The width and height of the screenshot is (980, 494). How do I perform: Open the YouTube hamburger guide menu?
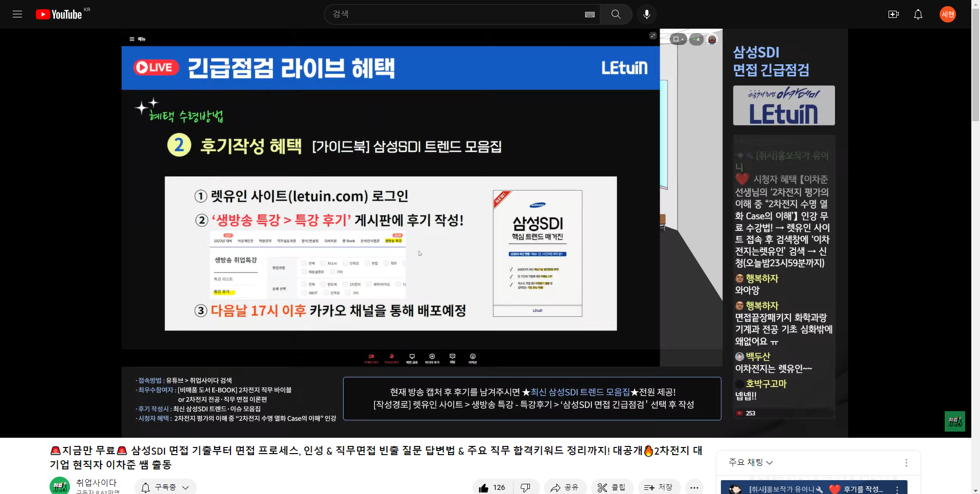(17, 14)
